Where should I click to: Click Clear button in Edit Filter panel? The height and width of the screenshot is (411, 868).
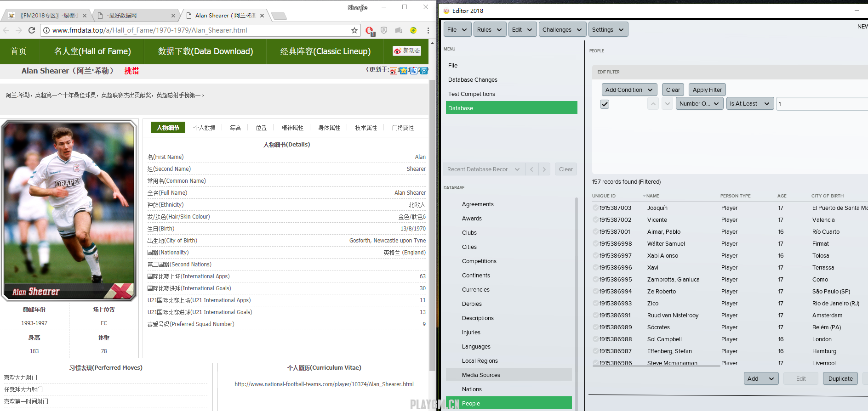pos(673,90)
